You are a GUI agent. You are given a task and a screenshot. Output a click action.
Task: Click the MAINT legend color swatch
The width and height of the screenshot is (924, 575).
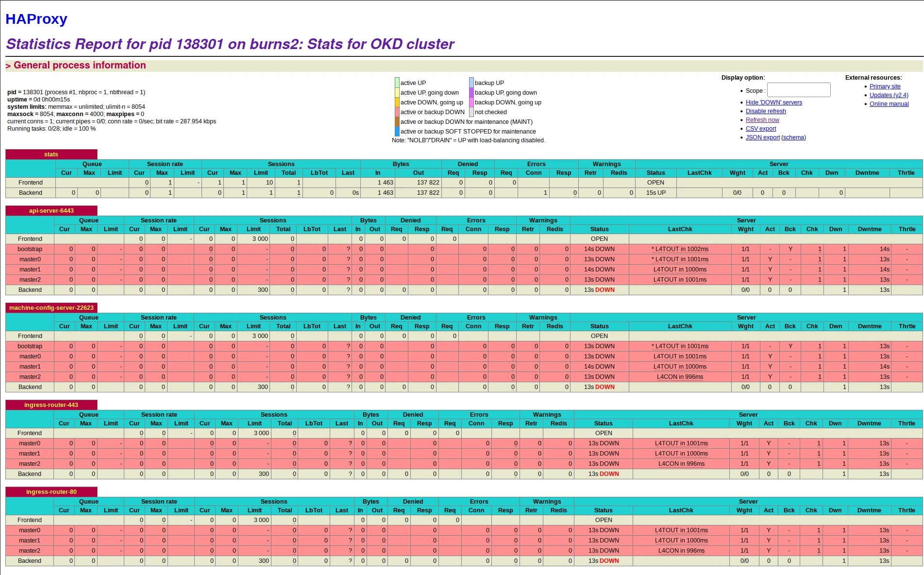[397, 122]
